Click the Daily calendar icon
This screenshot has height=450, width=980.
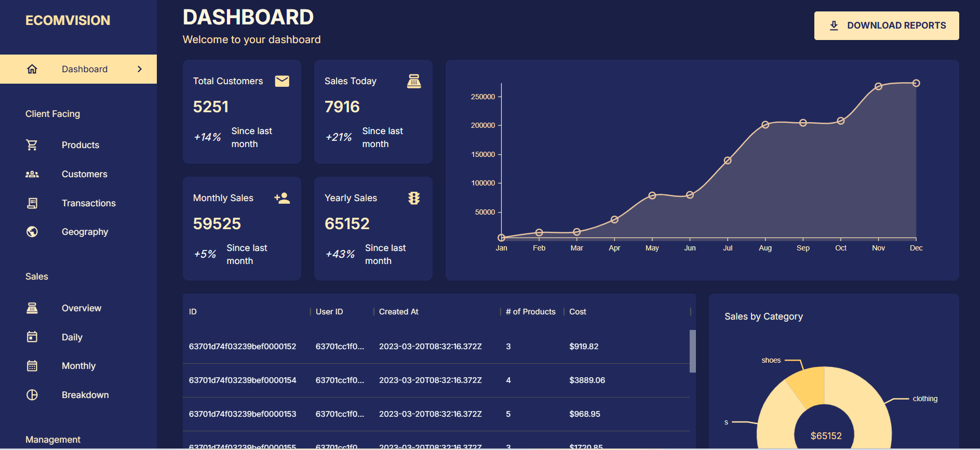pyautogui.click(x=32, y=337)
